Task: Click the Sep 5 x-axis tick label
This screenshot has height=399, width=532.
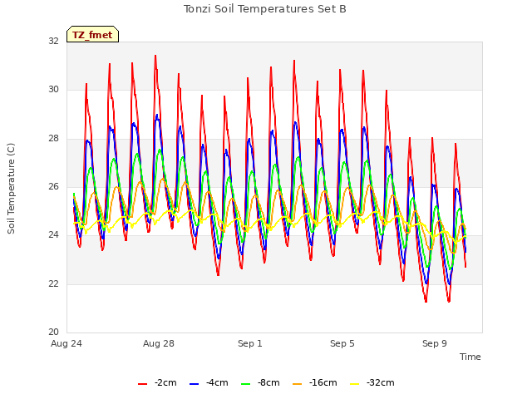Action: pyautogui.click(x=342, y=343)
